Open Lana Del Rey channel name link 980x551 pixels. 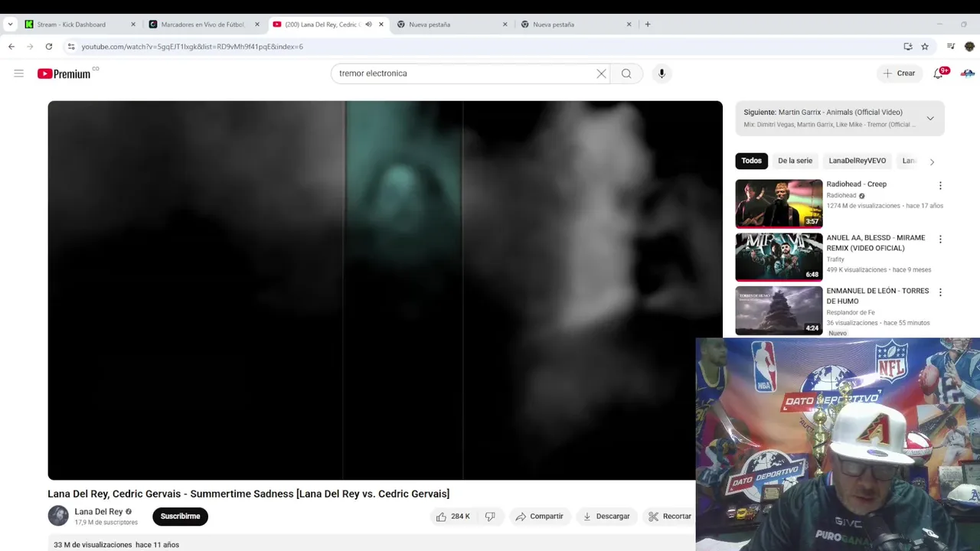click(x=99, y=511)
